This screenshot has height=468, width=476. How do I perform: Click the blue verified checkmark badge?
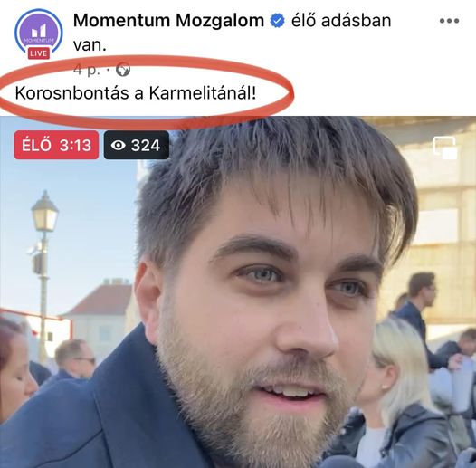(277, 21)
